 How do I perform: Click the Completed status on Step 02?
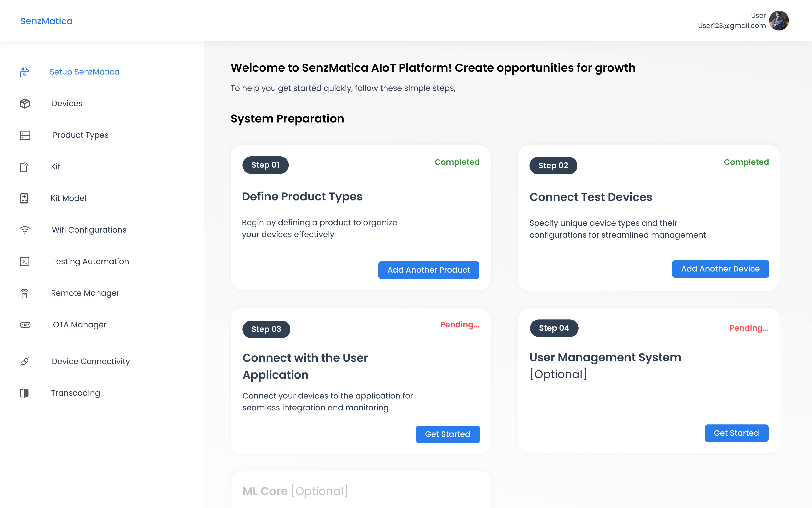click(746, 162)
